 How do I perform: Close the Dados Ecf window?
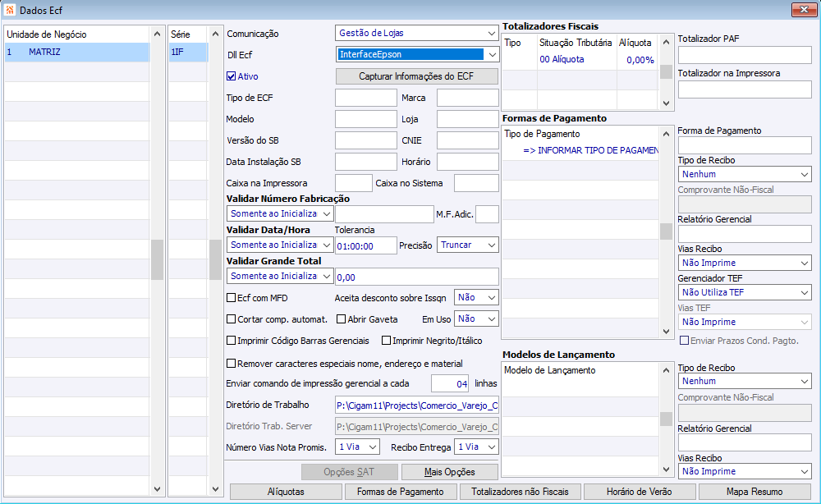804,9
